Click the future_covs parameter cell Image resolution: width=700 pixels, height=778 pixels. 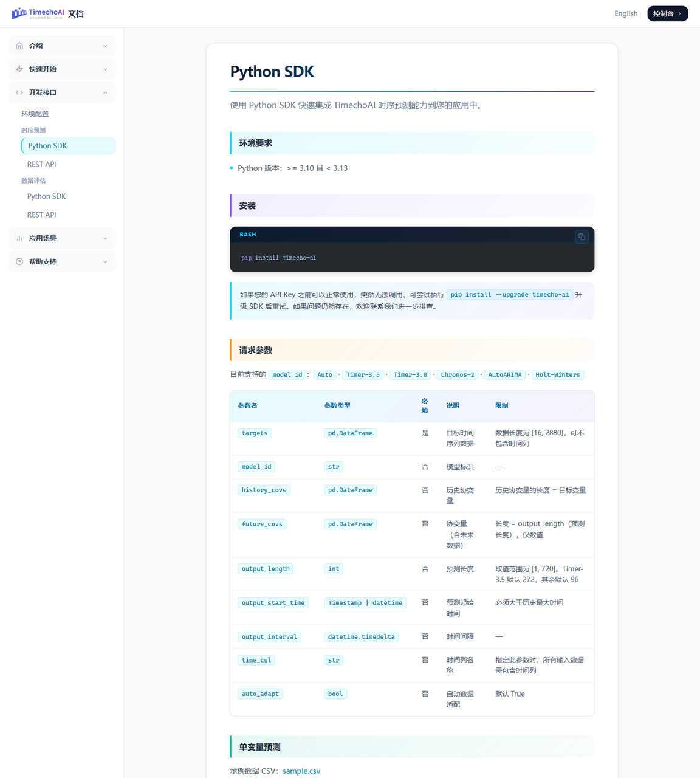262,524
